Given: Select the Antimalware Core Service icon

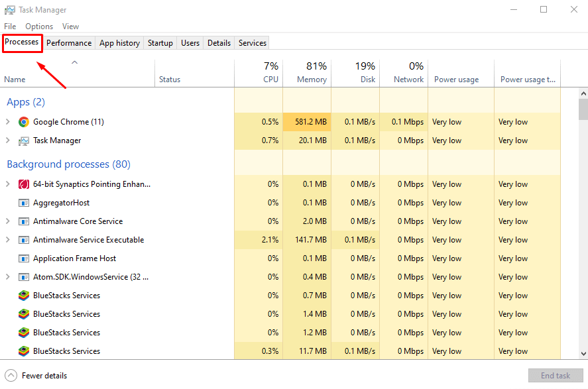Looking at the screenshot, I should pyautogui.click(x=24, y=221).
